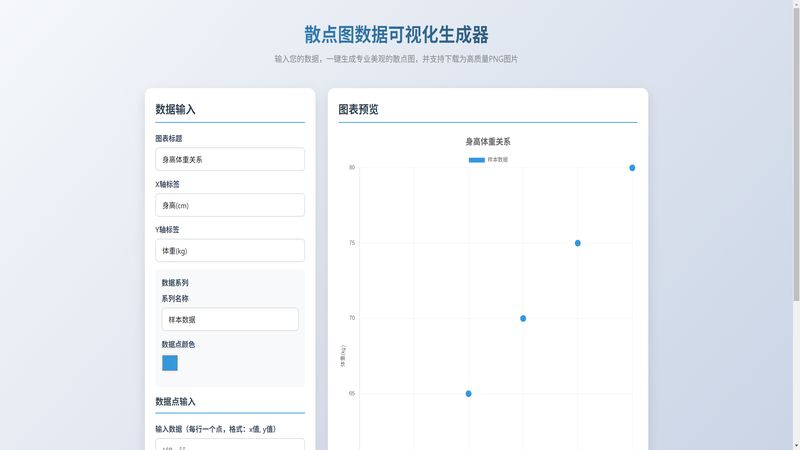Click the Y轴标签 input with 体重(kg)
The height and width of the screenshot is (450, 800).
click(230, 251)
